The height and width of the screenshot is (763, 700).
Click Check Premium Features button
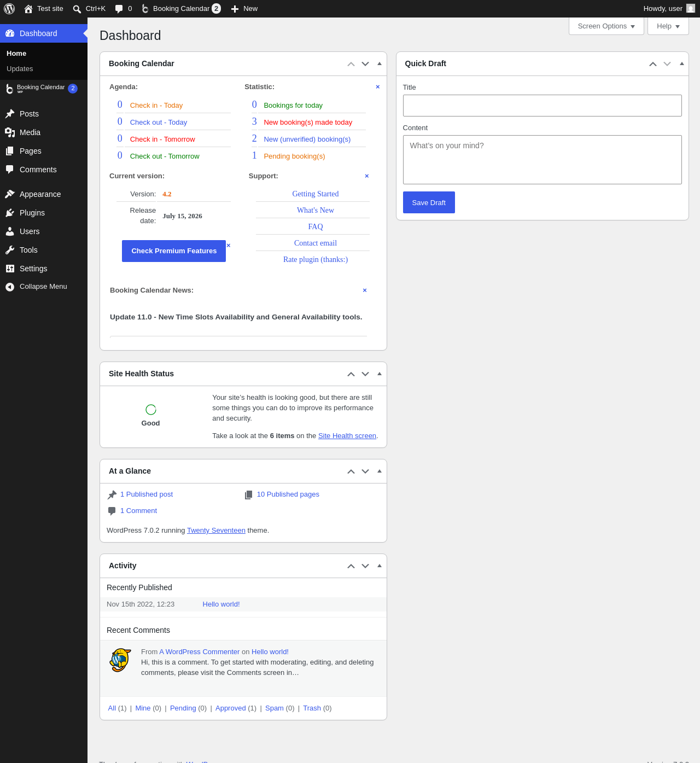click(174, 251)
